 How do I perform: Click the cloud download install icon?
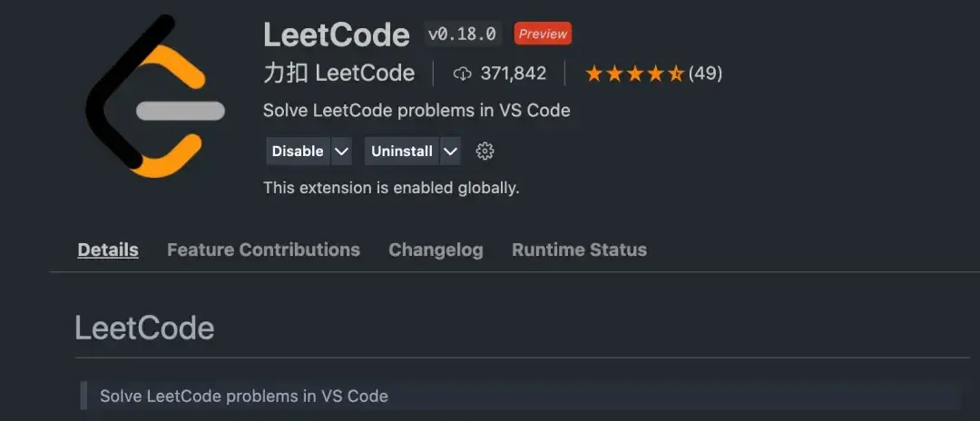click(x=463, y=73)
